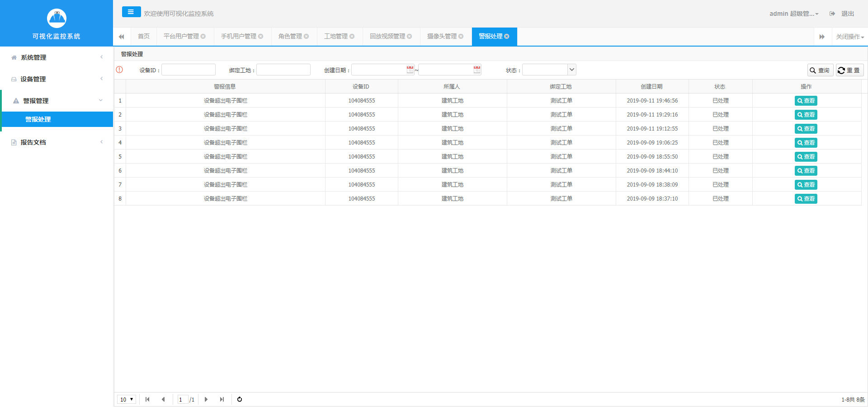Switch to the 工地管理 tab

(x=335, y=37)
